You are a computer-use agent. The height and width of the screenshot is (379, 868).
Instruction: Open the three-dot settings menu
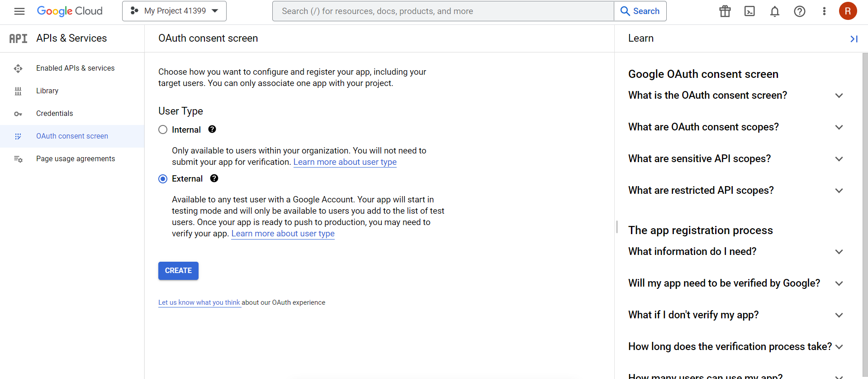824,11
